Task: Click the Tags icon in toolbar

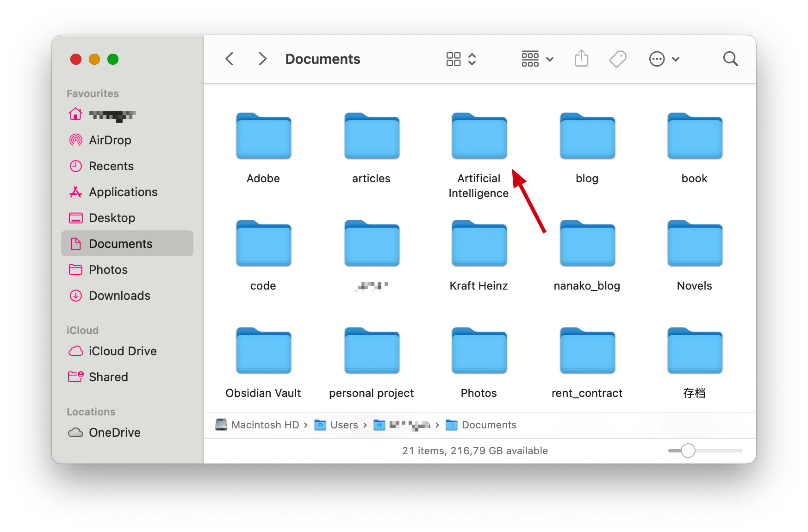Action: pyautogui.click(x=617, y=59)
